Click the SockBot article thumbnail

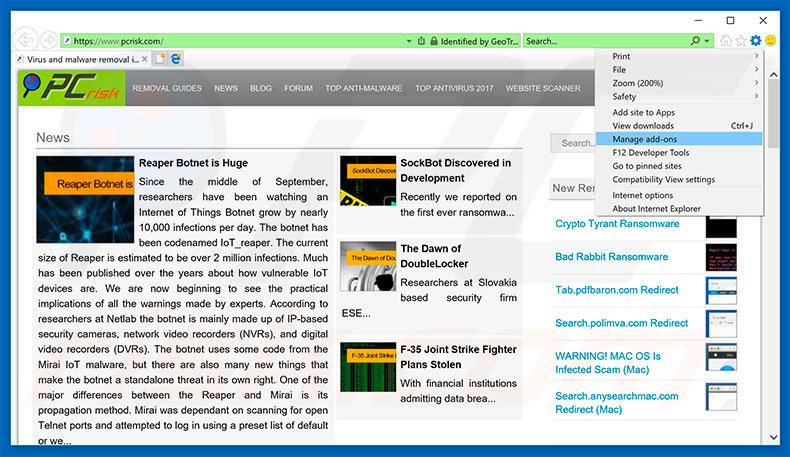coord(368,180)
